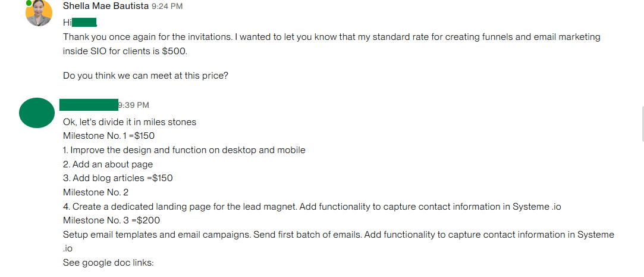The width and height of the screenshot is (644, 277).
Task: Click the "Add blog articles =$150" item
Action: pyautogui.click(x=118, y=178)
